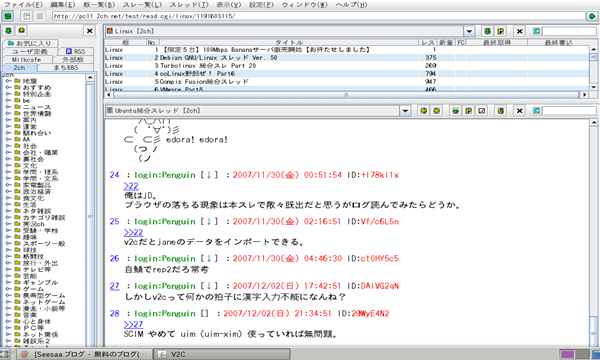The height and width of the screenshot is (360, 600).
Task: Expand the PC等 category node
Action: [8, 328]
